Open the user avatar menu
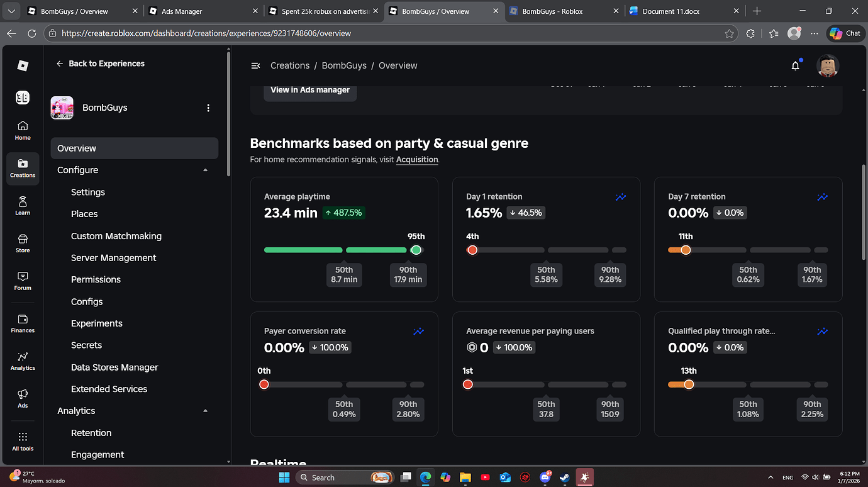This screenshot has height=487, width=868. 828,65
